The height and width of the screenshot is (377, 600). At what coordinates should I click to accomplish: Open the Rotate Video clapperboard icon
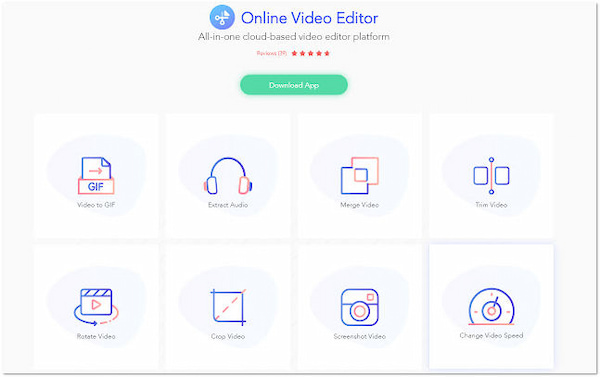click(96, 307)
